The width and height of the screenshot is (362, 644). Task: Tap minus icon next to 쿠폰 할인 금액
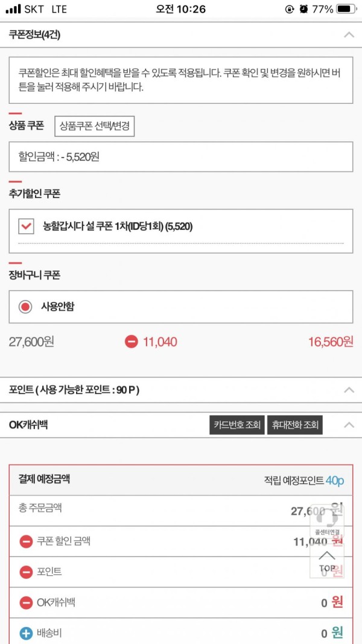(26, 542)
